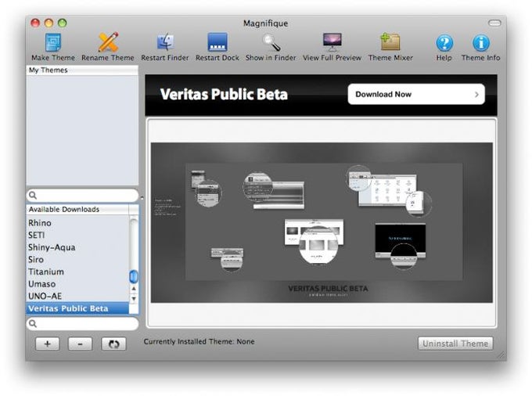This screenshot has height=396, width=532.
Task: Click the Uninstall Theme button
Action: (x=455, y=344)
